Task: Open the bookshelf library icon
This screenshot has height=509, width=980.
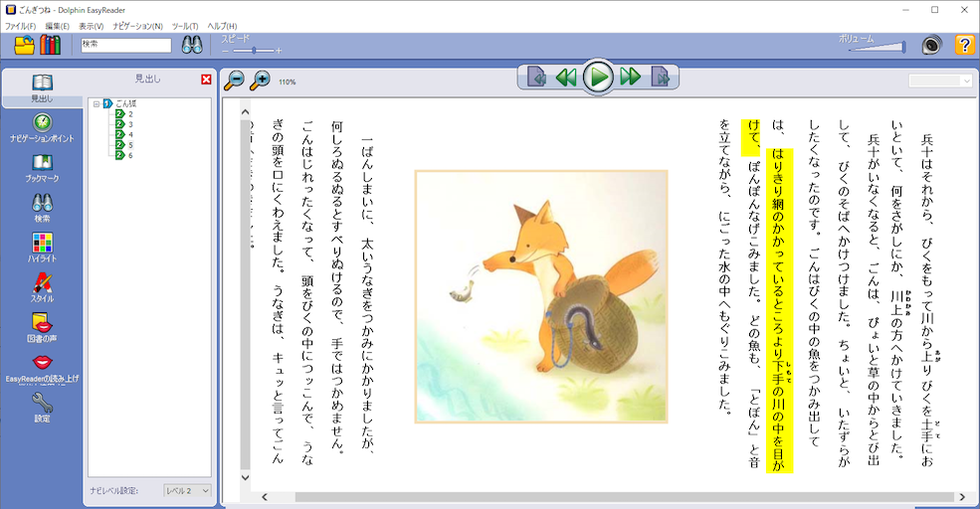Action: coord(50,45)
